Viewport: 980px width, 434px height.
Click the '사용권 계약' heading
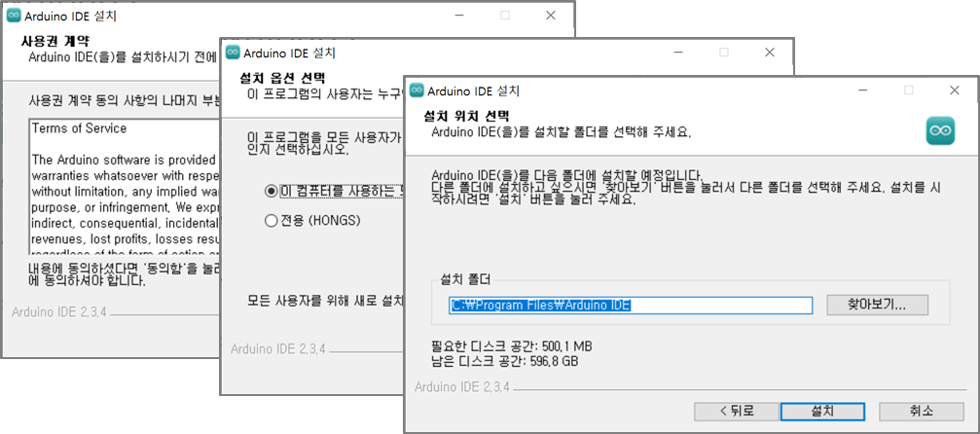click(x=55, y=42)
